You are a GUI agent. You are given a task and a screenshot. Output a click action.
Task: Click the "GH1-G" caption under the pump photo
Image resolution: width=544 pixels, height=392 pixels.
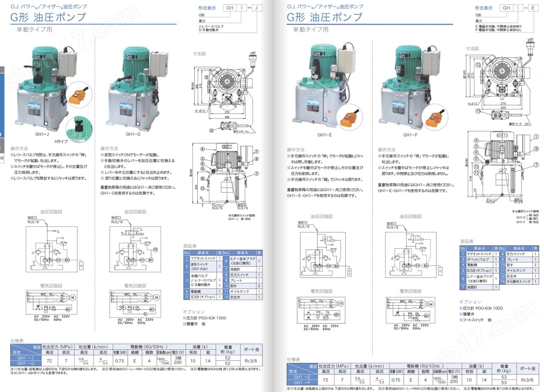[132, 134]
